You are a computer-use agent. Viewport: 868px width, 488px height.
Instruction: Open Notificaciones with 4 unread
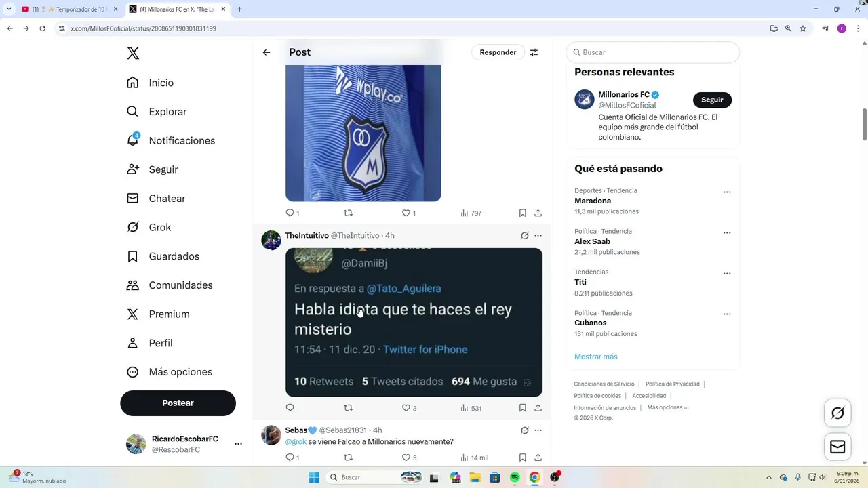pyautogui.click(x=171, y=140)
